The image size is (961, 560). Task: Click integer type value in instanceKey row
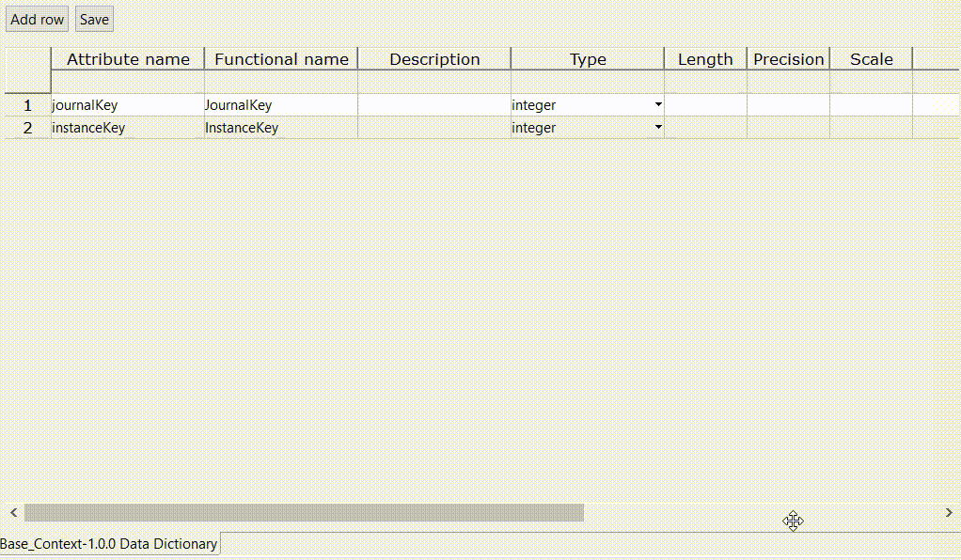coord(534,128)
